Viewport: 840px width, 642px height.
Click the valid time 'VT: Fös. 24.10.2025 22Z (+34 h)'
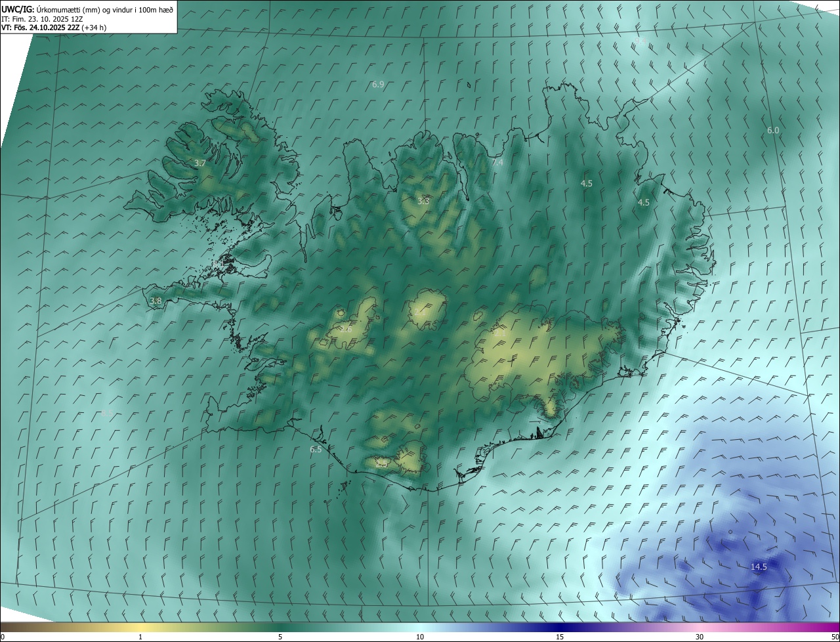[x=54, y=28]
